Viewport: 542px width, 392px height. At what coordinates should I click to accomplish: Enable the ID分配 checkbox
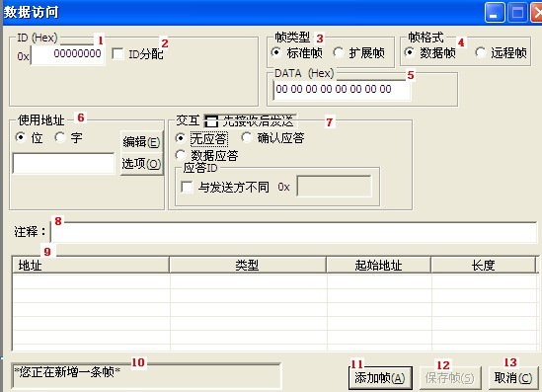(117, 54)
